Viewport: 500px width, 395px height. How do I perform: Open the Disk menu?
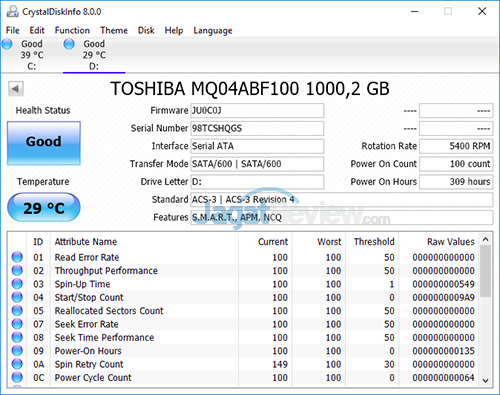point(146,30)
